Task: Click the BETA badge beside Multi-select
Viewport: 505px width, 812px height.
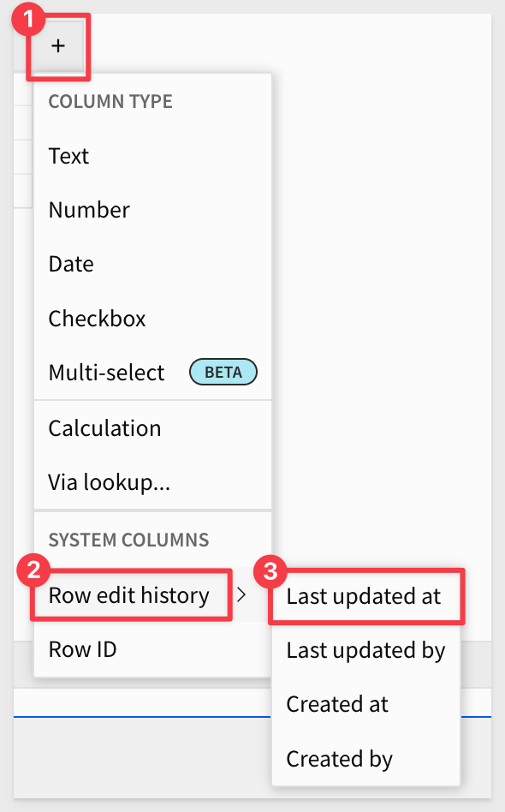Action: (223, 373)
